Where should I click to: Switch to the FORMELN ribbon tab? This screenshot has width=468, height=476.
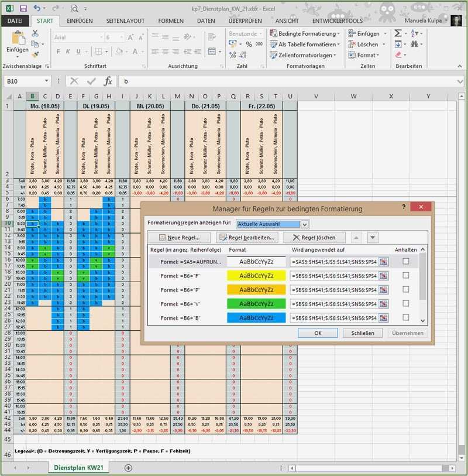pos(171,20)
